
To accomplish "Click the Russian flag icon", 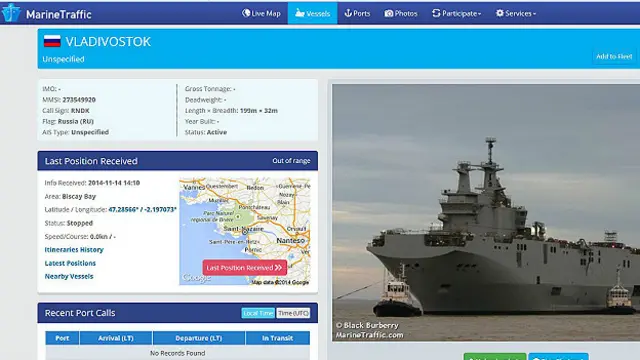I will (x=52, y=41).
